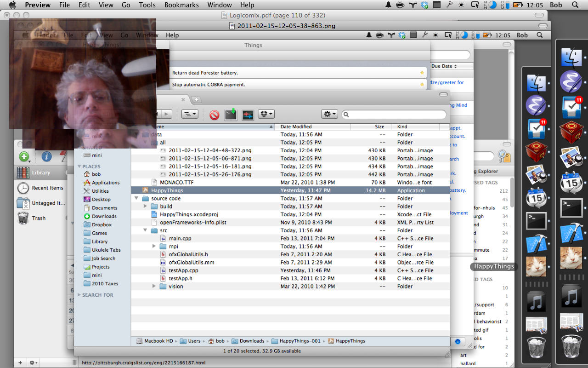Click the blue info button
Viewport: 588px width, 368px height.
tap(46, 156)
